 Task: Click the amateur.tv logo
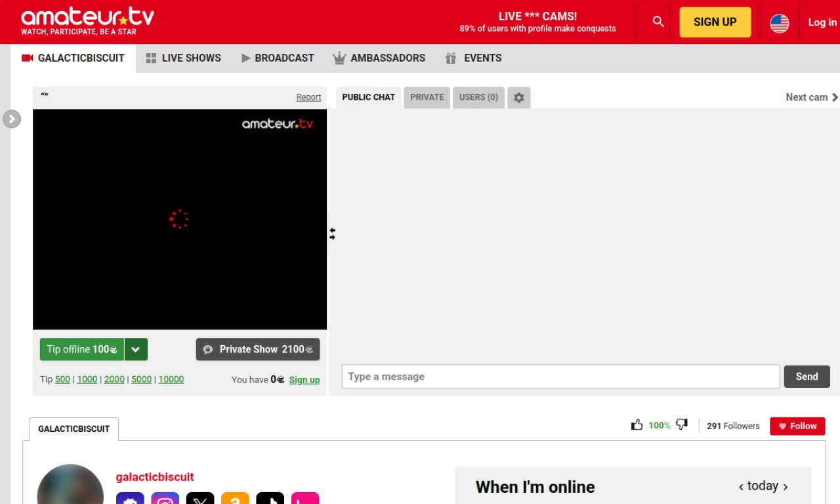[87, 21]
